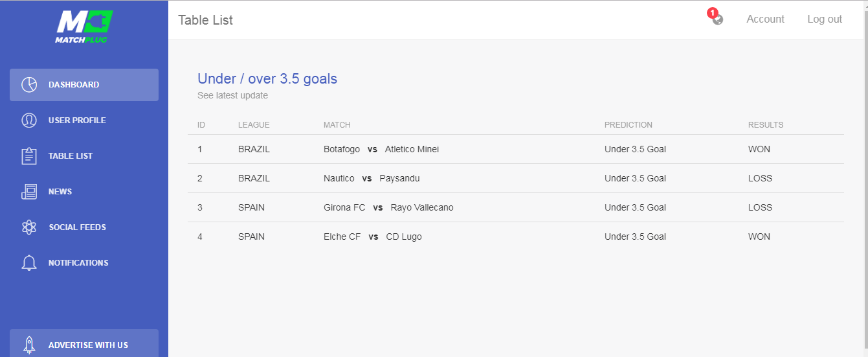Click the MatchPlug logo
The width and height of the screenshot is (868, 357).
point(84,27)
